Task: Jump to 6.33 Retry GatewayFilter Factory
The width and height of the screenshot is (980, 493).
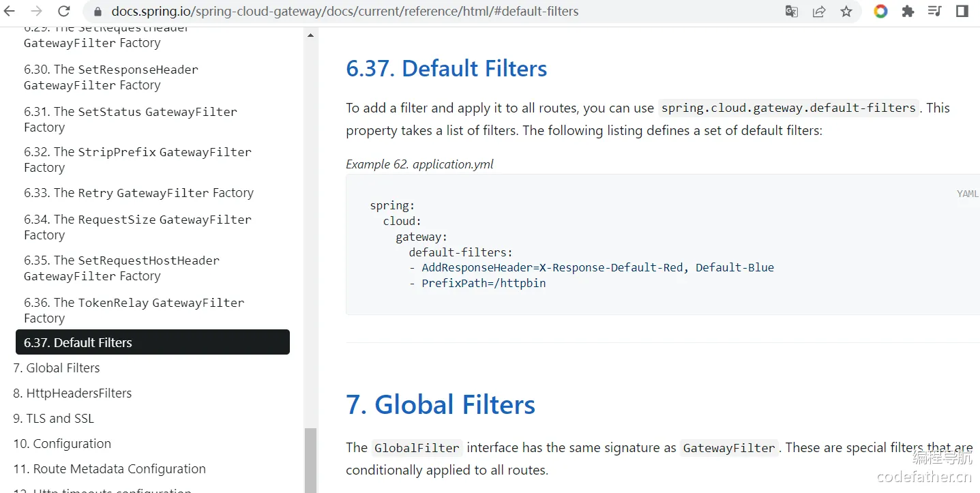Action: [138, 193]
